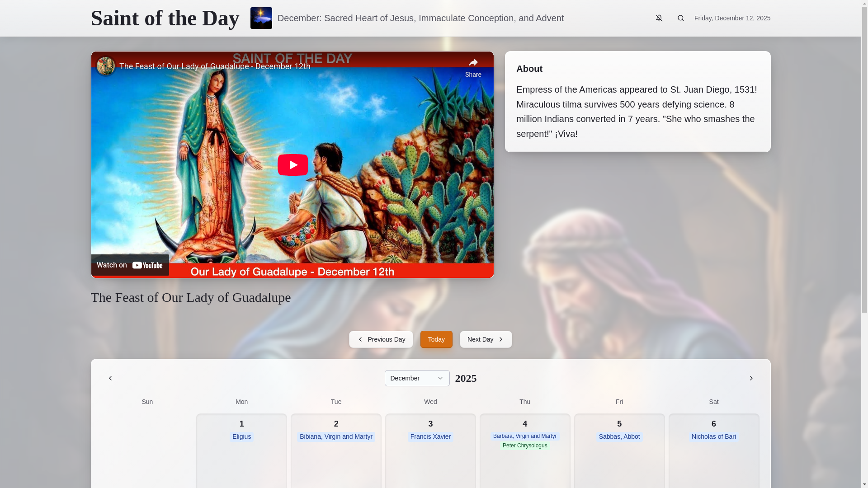Go to Next Day

[x=486, y=339]
